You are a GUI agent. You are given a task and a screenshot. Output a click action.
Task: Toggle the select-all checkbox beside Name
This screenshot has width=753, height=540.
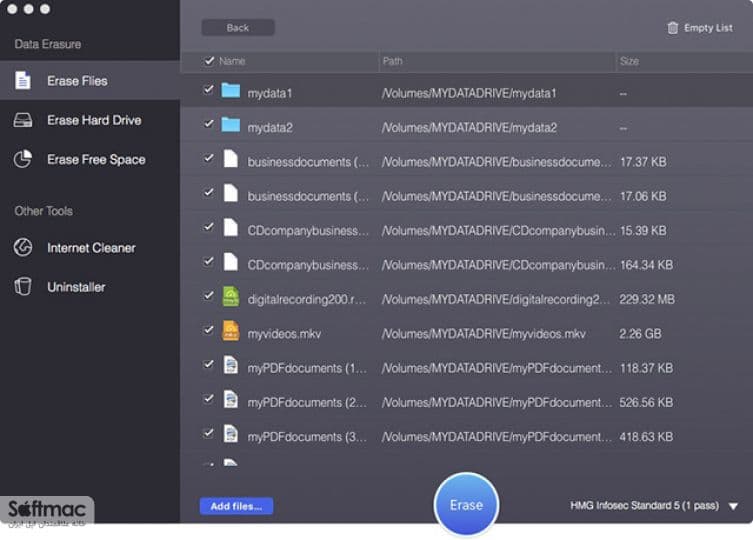(208, 61)
